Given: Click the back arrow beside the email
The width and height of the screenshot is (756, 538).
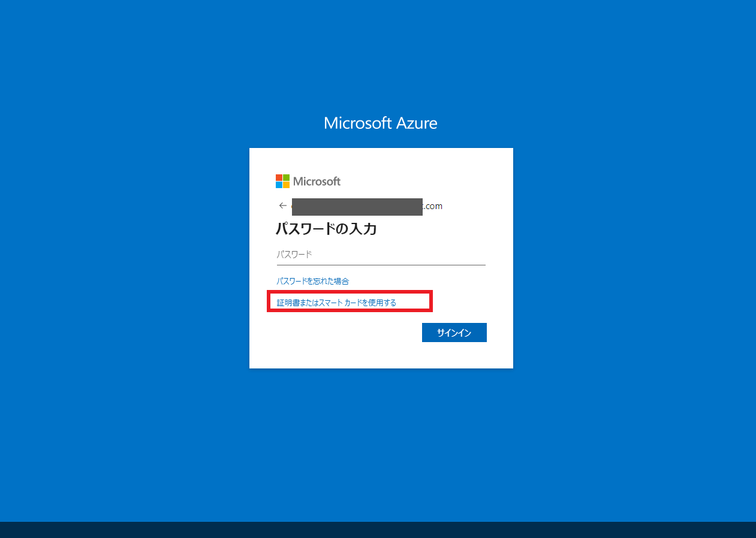Looking at the screenshot, I should (x=283, y=205).
